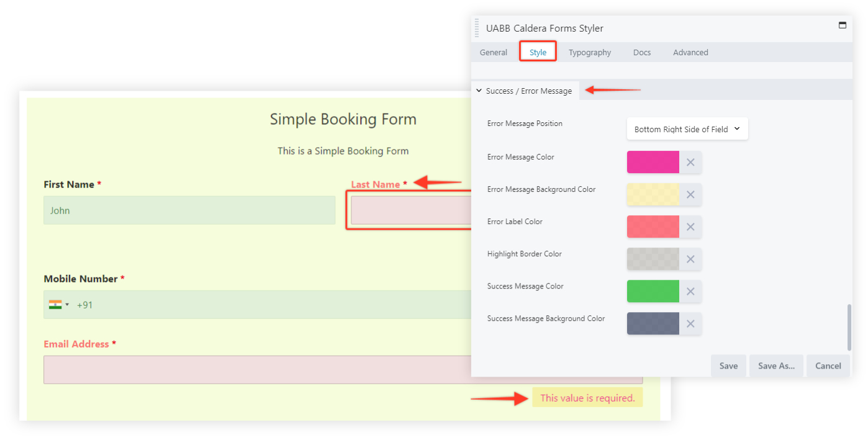Open the country flag code selector
This screenshot has height=440, width=868.
tap(59, 305)
